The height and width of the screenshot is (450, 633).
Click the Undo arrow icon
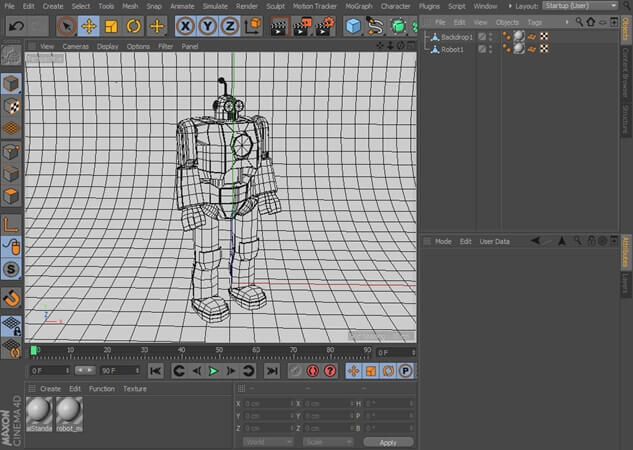(x=17, y=26)
